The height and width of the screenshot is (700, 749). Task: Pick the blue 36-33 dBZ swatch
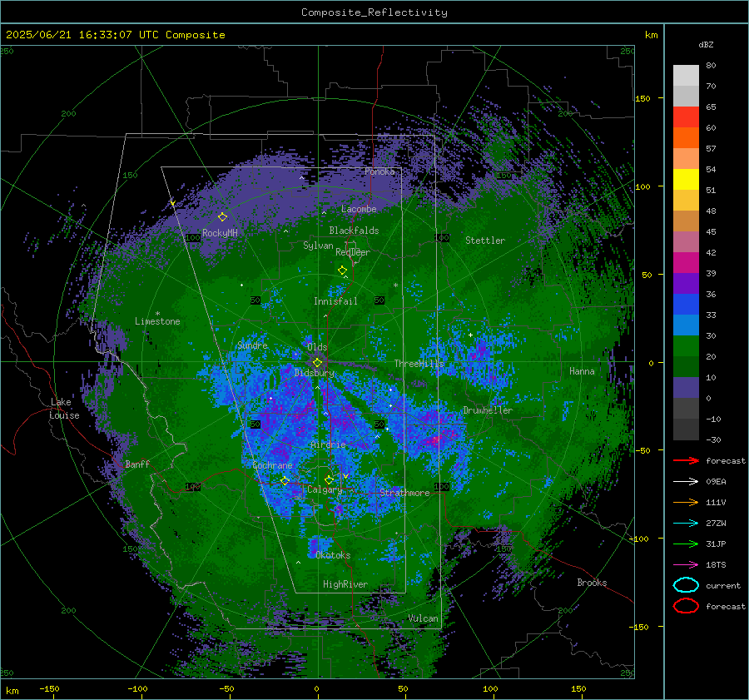(x=686, y=304)
